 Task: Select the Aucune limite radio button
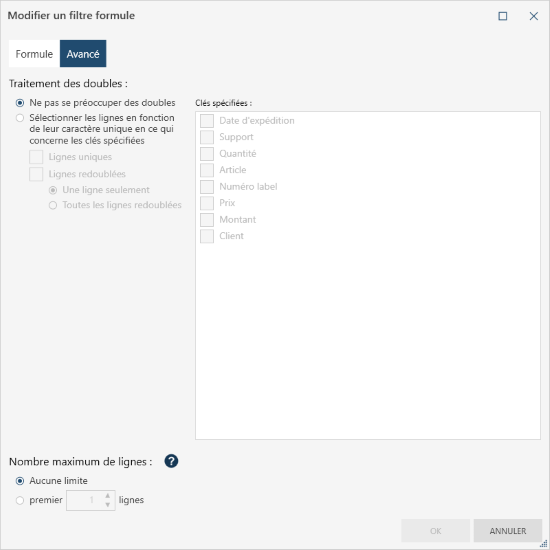coord(20,481)
